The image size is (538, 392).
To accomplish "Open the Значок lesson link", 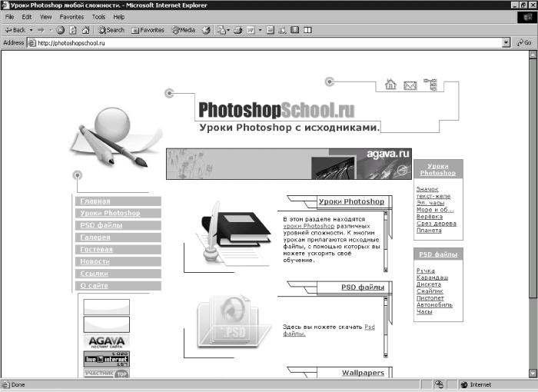I will [x=427, y=189].
